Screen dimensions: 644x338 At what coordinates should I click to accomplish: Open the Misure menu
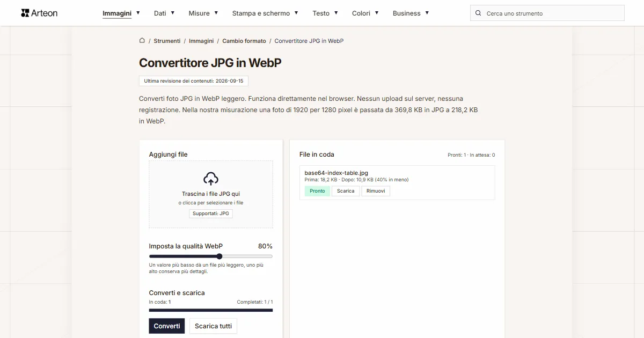[199, 13]
